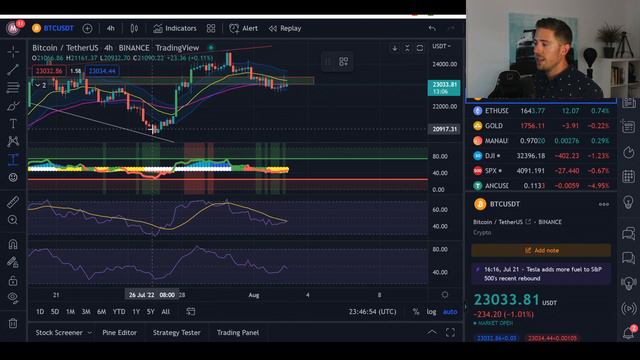Collapse indicator legend with number 2 chevron

point(40,85)
